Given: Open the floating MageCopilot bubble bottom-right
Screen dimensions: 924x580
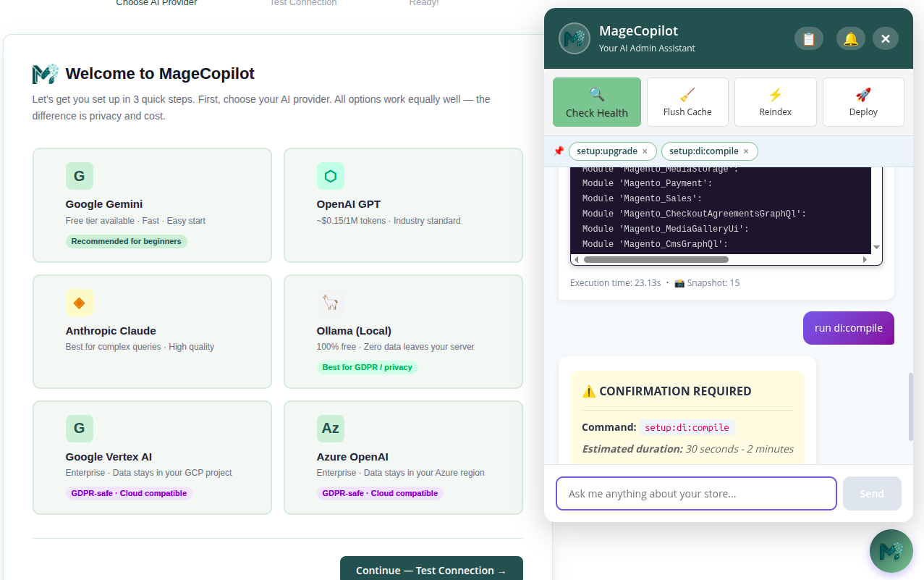Looking at the screenshot, I should click(891, 550).
